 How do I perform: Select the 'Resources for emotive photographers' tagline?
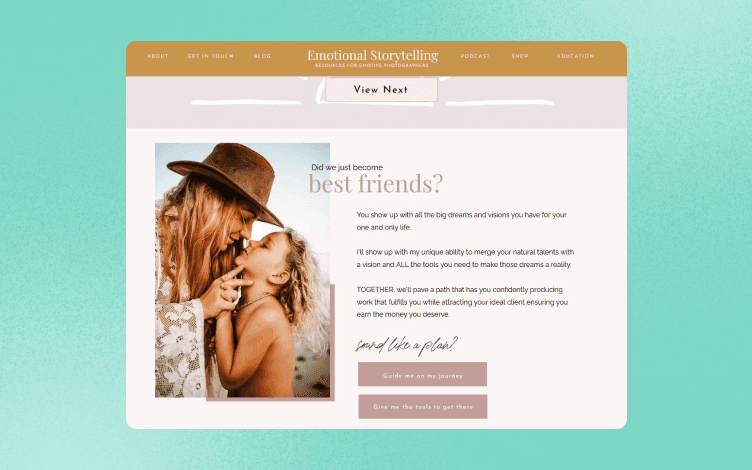pos(372,65)
